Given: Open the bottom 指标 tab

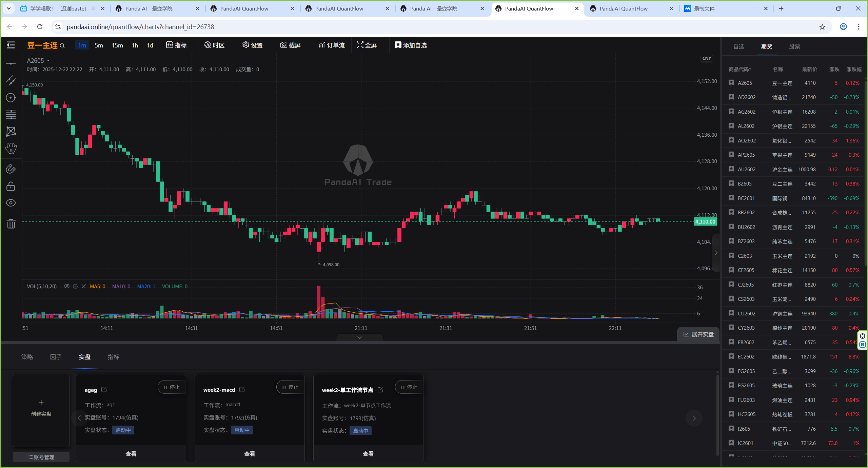Looking at the screenshot, I should click(114, 357).
